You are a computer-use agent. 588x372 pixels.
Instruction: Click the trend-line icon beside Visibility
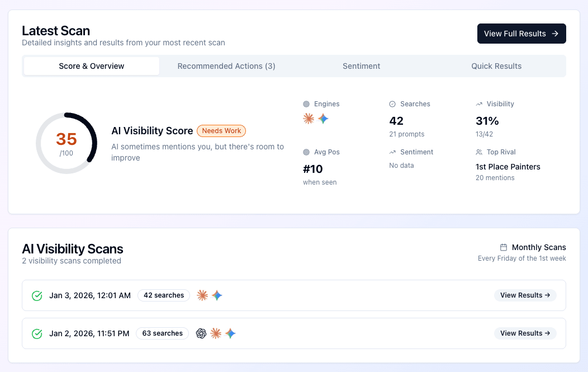[x=478, y=104]
